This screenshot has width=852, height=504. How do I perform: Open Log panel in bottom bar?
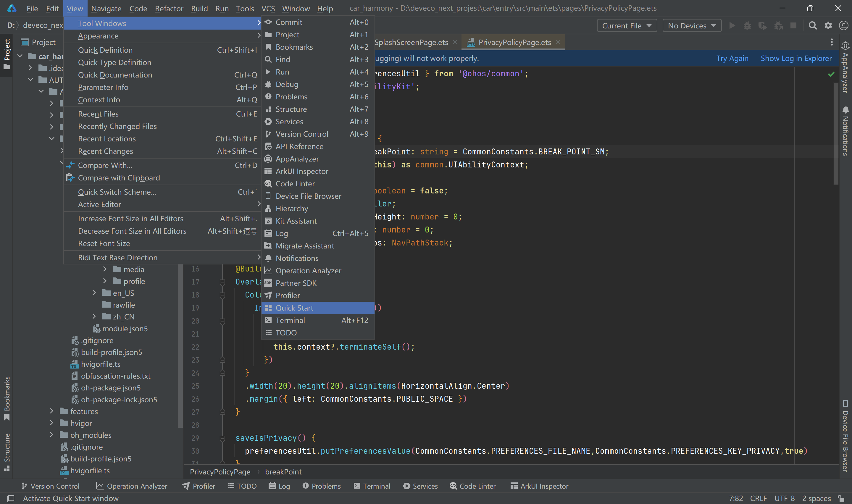(x=279, y=486)
